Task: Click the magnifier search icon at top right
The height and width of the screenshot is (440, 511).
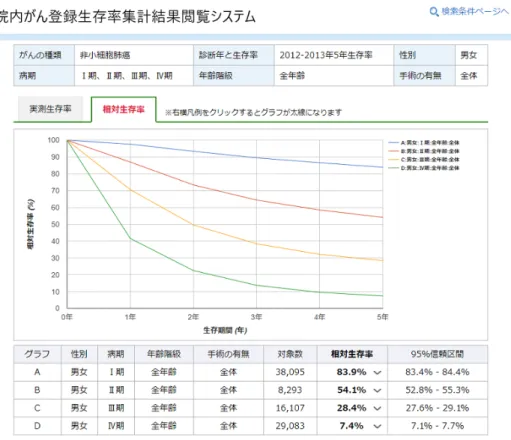Action: point(434,12)
